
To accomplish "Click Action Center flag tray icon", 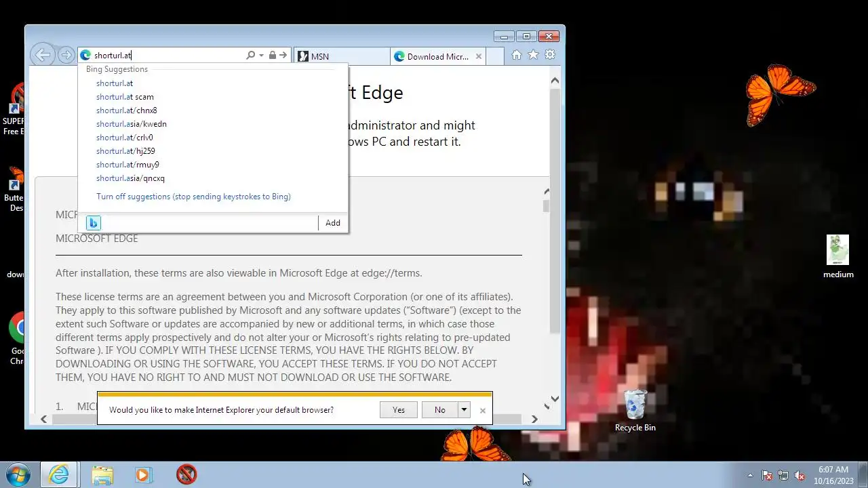I will click(767, 475).
